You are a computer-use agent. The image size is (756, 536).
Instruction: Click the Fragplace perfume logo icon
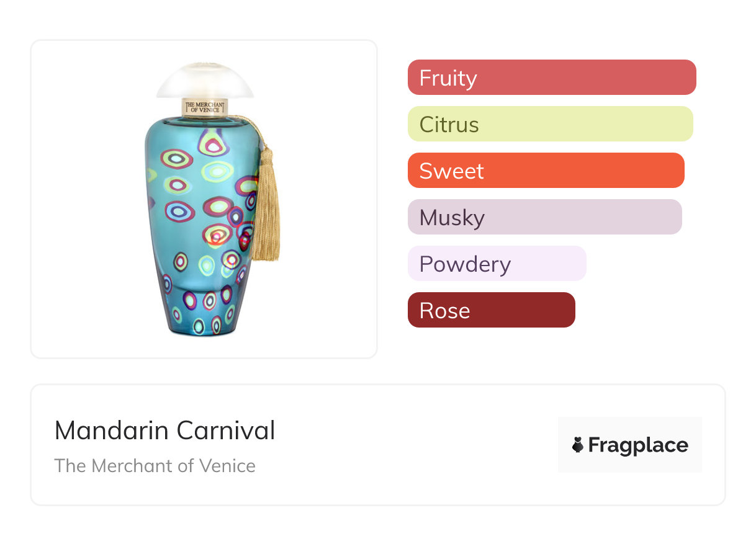[578, 445]
